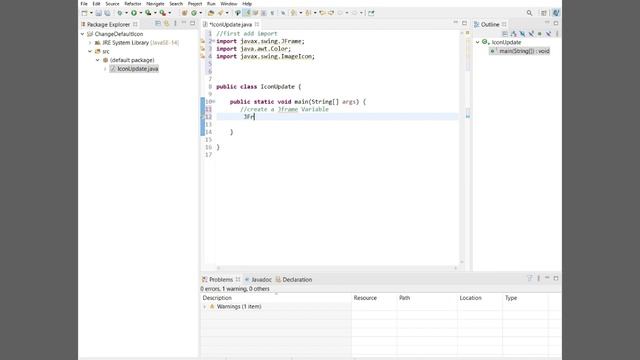640x360 pixels.
Task: Open the Debug button dropdown arrow
Action: pos(126,13)
